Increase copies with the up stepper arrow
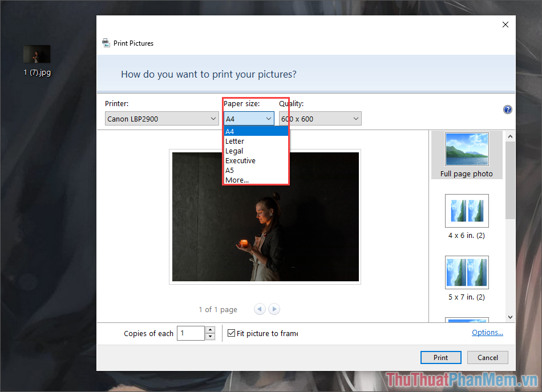This screenshot has width=542, height=392. pyautogui.click(x=210, y=330)
